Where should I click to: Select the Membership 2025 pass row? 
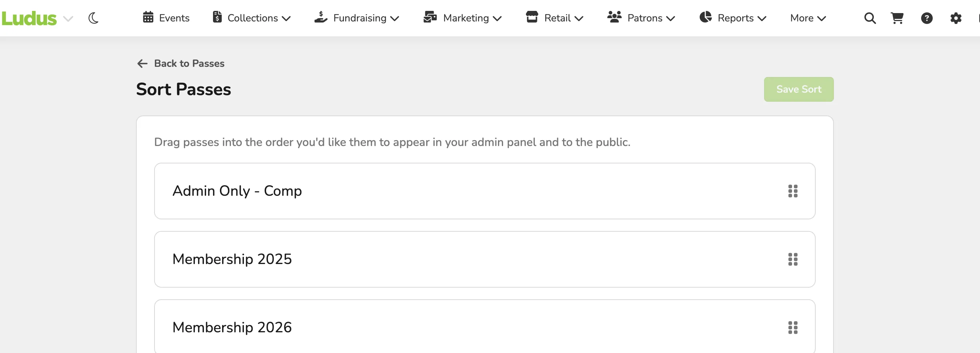click(484, 259)
